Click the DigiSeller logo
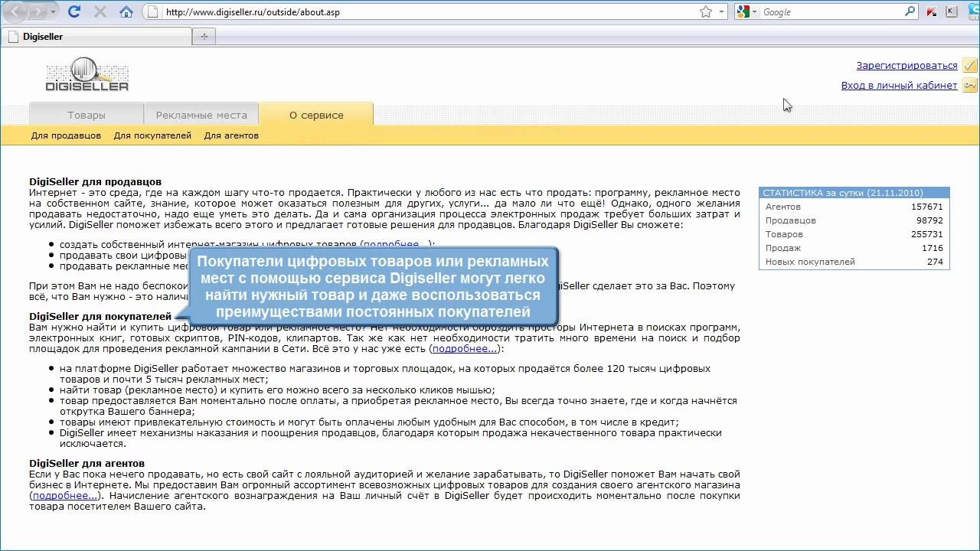980x551 pixels. pos(87,74)
